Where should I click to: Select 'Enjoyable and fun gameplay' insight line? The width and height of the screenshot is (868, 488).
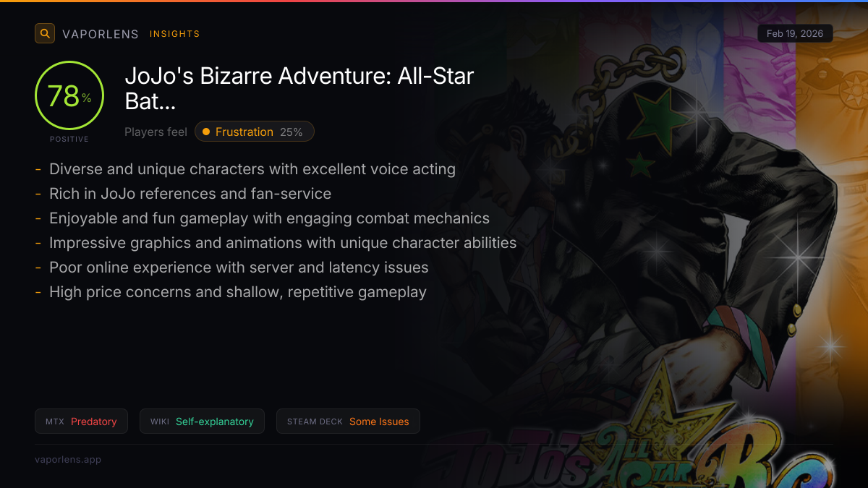click(x=269, y=218)
